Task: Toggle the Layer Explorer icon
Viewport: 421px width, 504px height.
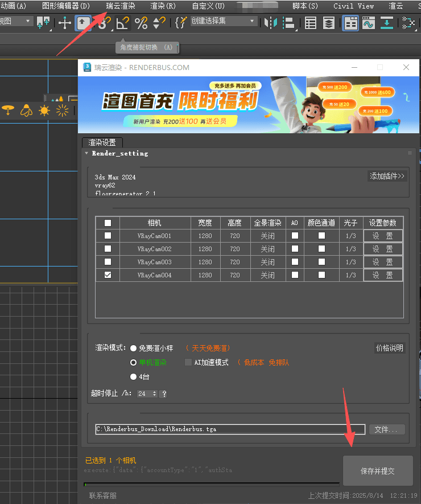Action: pyautogui.click(x=328, y=23)
